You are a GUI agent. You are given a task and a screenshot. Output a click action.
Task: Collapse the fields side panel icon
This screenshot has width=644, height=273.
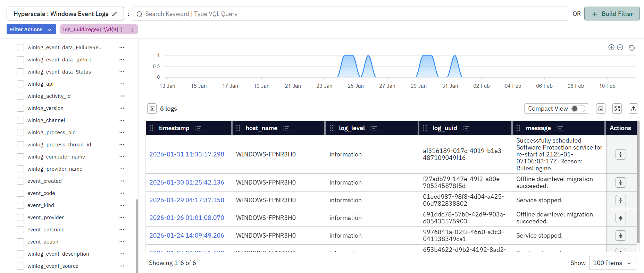(152, 109)
